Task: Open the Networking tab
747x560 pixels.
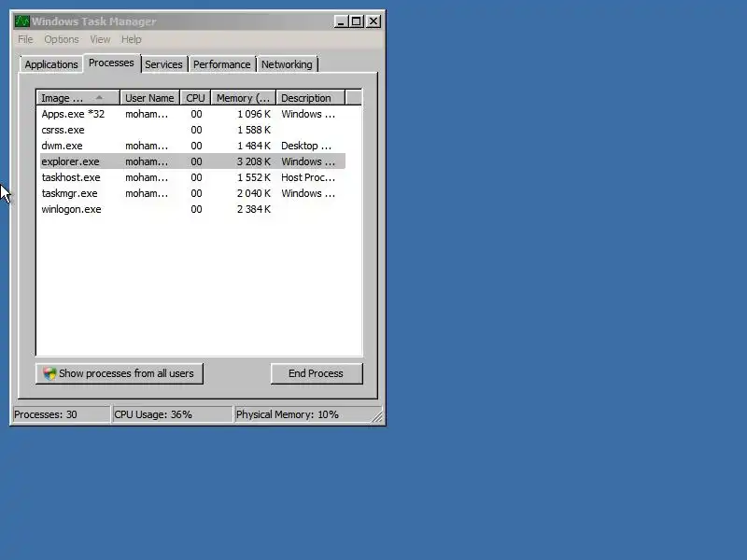Action: point(287,64)
